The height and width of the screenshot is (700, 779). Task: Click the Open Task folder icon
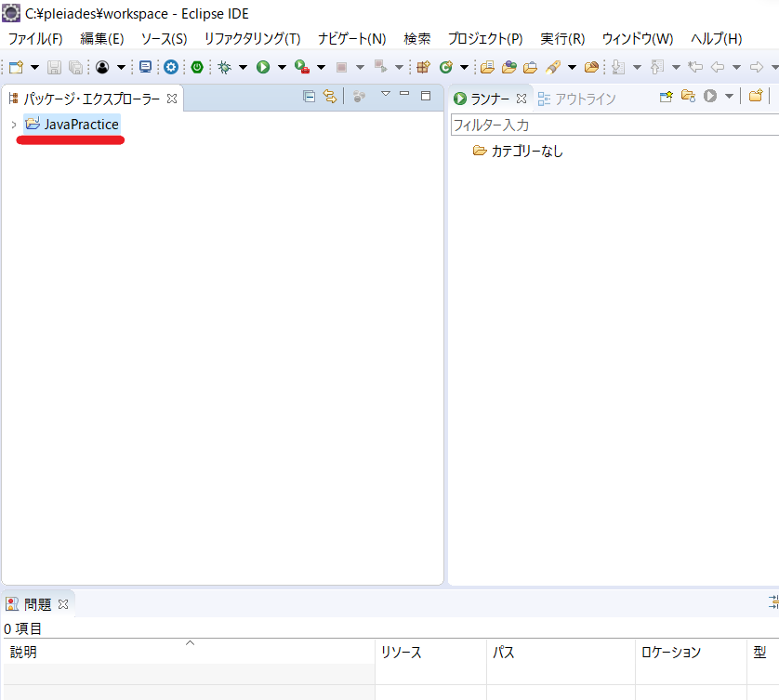[530, 67]
